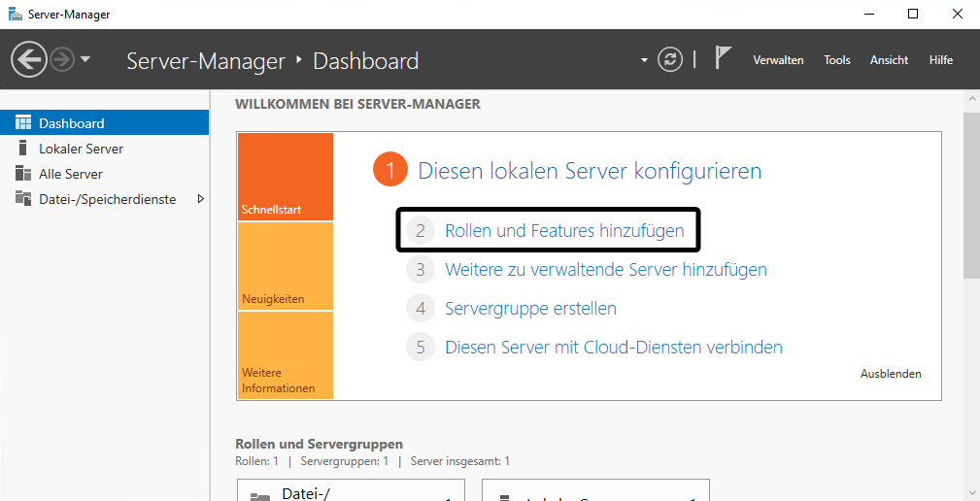Open the Tools menu

[837, 60]
